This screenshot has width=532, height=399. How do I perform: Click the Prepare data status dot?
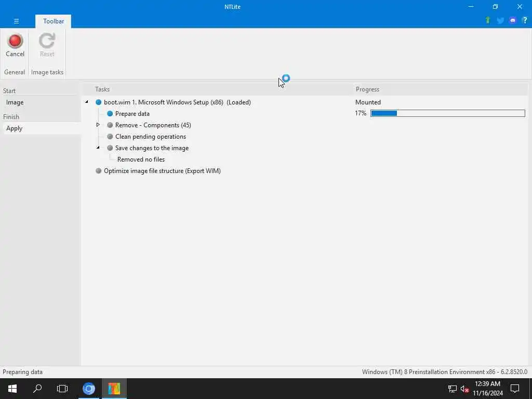click(x=110, y=114)
